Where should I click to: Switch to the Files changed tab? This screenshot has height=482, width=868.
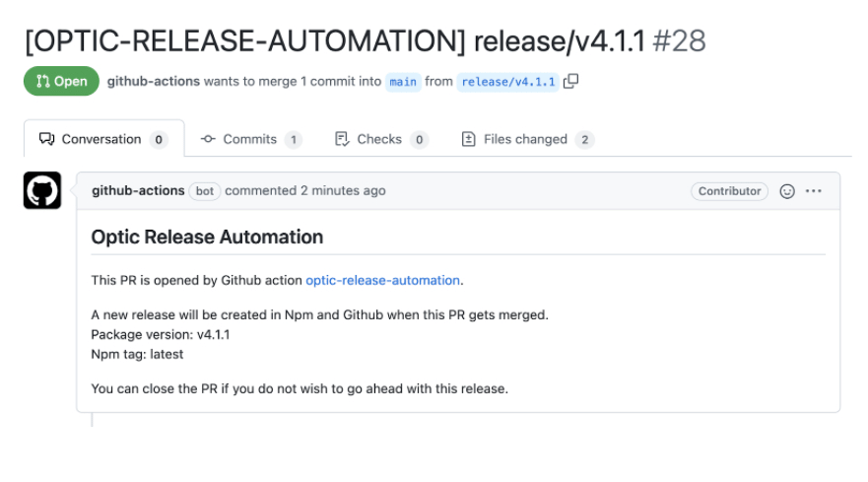[x=527, y=139]
